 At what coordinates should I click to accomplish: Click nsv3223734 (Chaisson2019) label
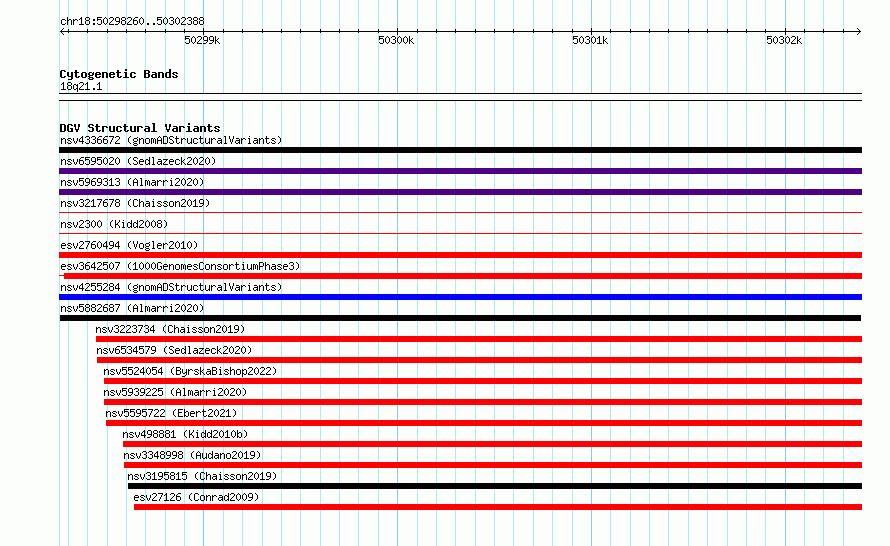point(170,329)
